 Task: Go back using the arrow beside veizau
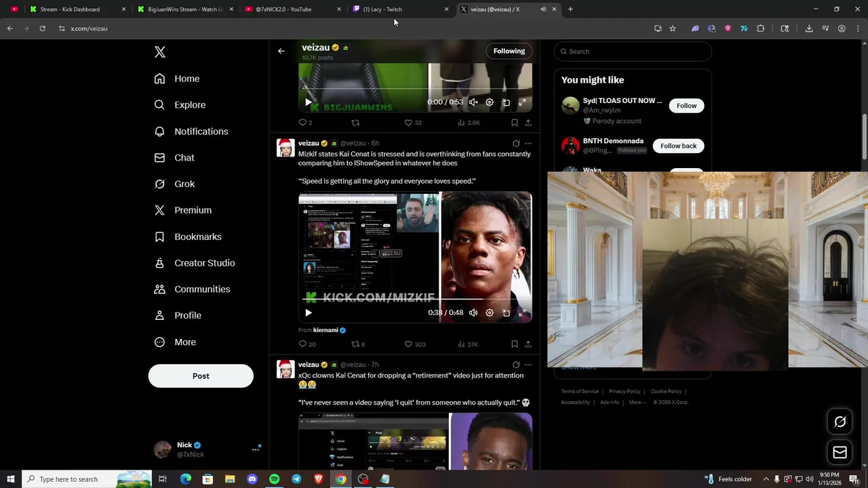click(281, 51)
